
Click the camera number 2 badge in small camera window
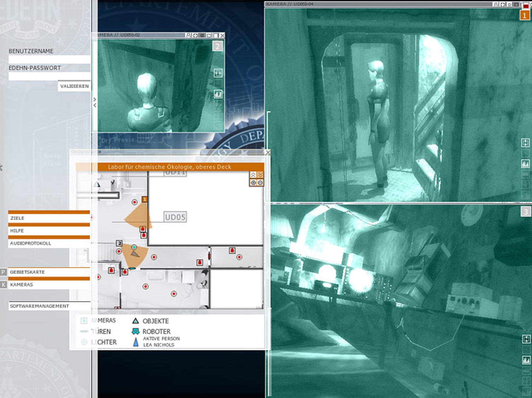(x=218, y=47)
